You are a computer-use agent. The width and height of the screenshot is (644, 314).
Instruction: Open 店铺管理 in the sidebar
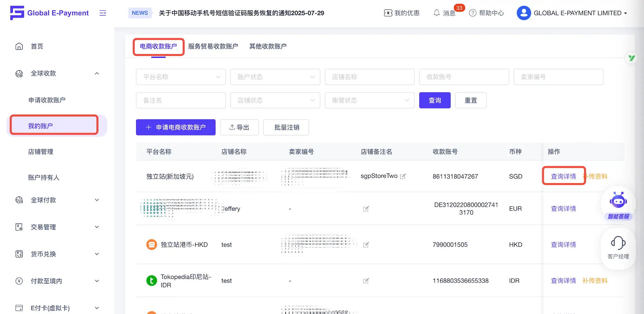click(x=40, y=152)
